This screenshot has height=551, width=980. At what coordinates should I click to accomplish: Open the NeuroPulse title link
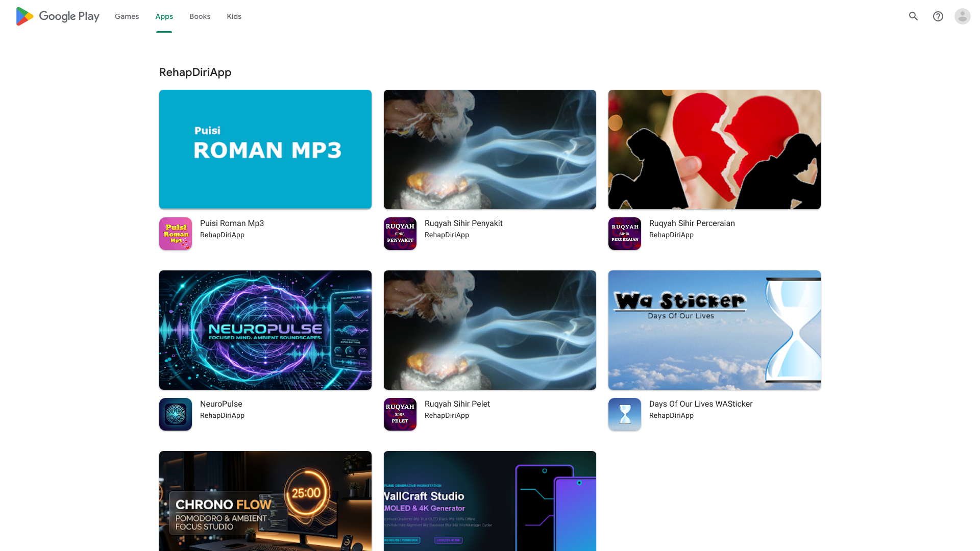coord(221,404)
